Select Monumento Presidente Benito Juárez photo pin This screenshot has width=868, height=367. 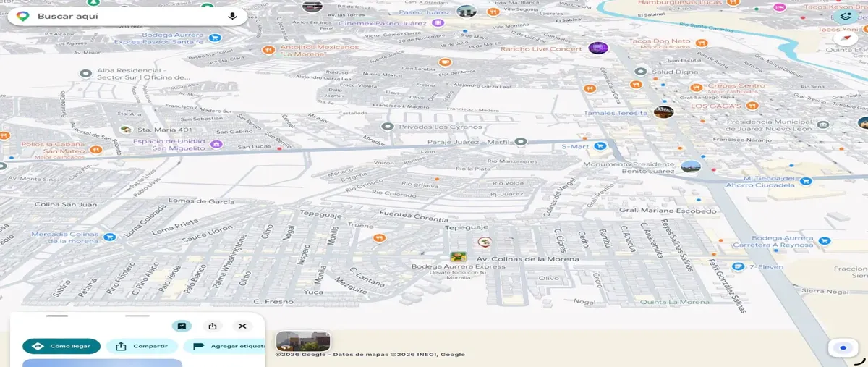[x=691, y=166]
